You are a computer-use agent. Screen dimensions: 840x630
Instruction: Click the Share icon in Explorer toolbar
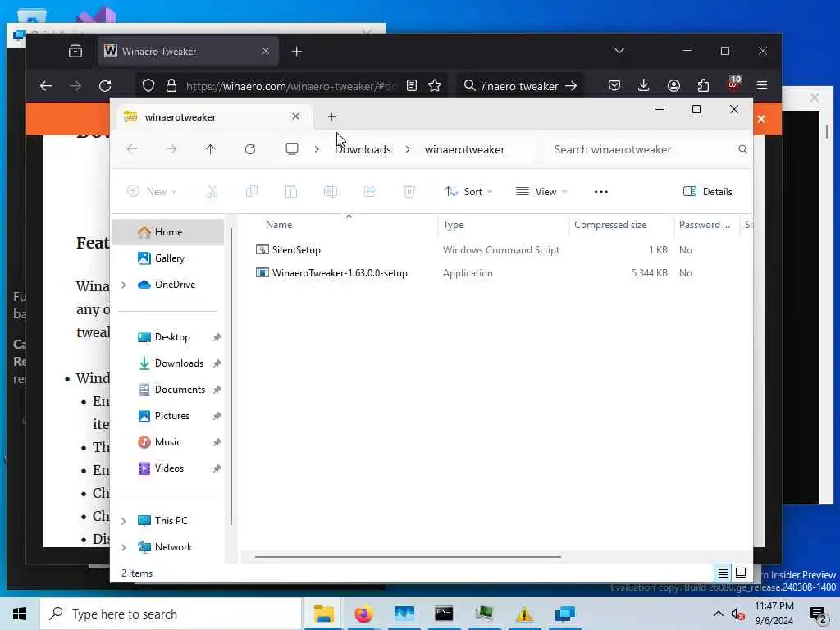[x=370, y=191]
